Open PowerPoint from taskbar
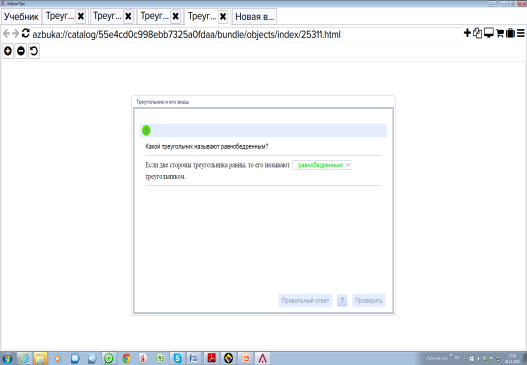The image size is (527, 365). tap(246, 359)
